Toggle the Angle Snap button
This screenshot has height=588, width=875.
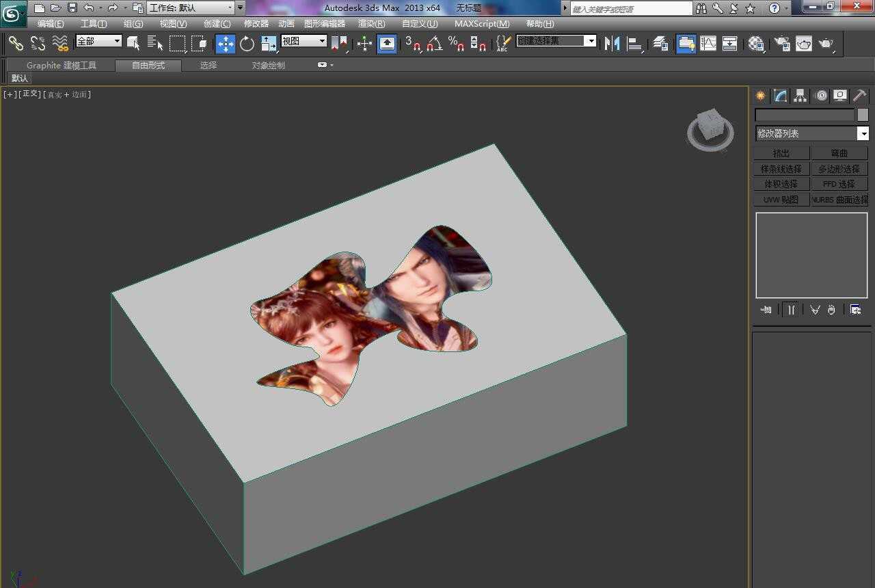pos(434,44)
